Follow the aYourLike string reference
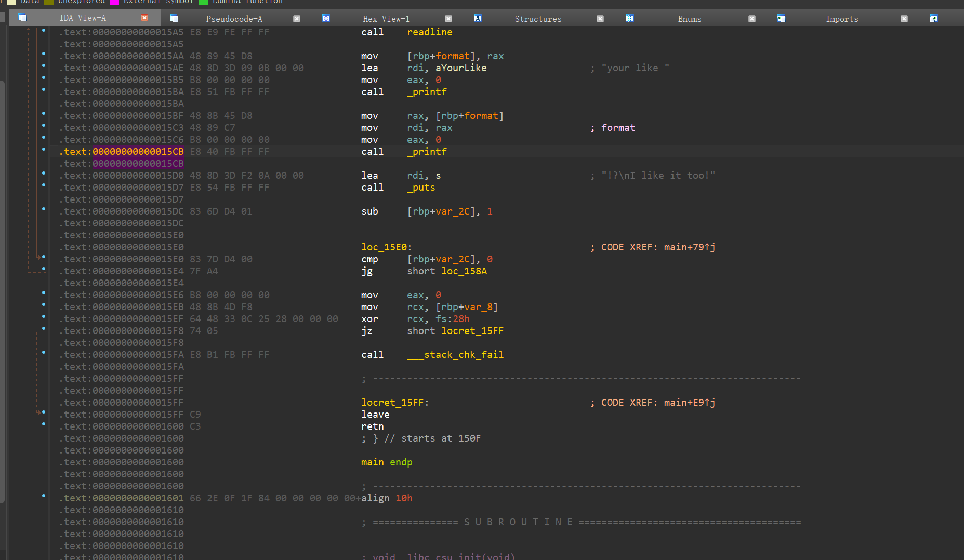 [x=461, y=68]
